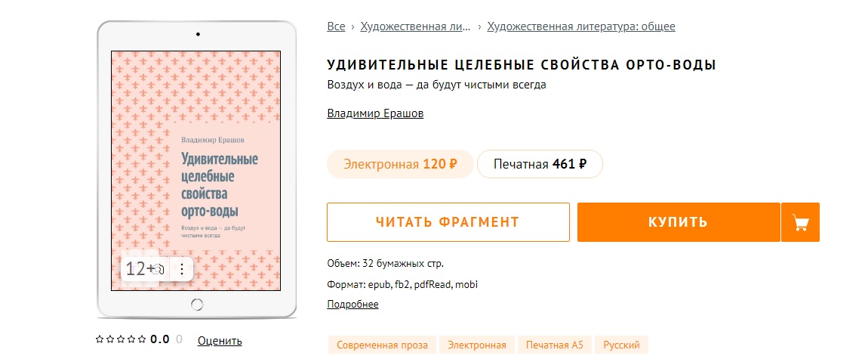Screen dimensions: 868x356
Task: Click the image search icon on cover
Action: point(159,270)
